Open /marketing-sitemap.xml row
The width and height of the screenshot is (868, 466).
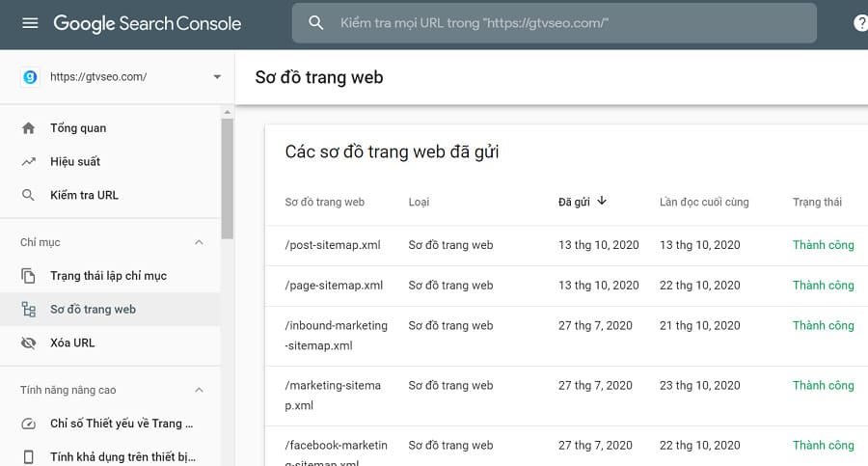(566, 396)
